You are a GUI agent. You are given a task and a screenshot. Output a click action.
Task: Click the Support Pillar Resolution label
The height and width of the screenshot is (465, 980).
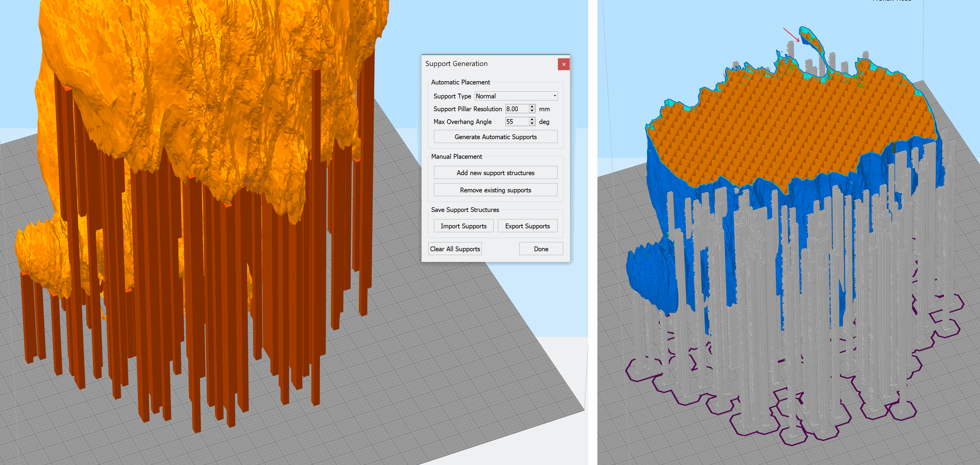pyautogui.click(x=468, y=109)
